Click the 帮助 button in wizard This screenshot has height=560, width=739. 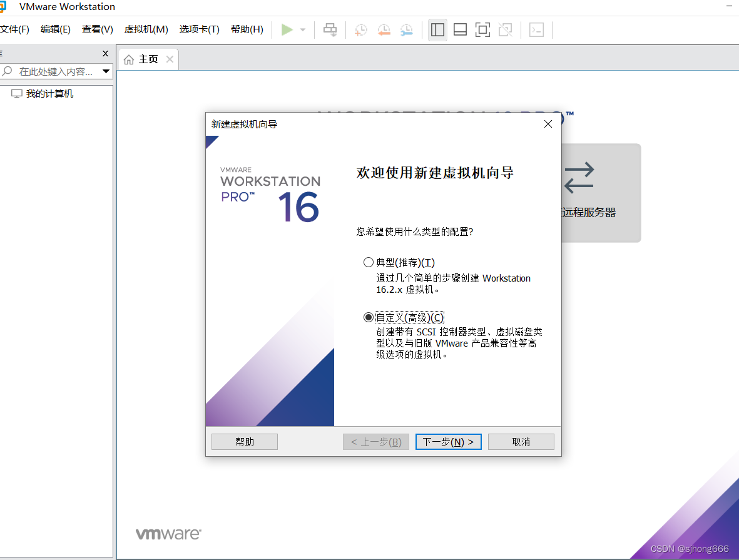(245, 442)
